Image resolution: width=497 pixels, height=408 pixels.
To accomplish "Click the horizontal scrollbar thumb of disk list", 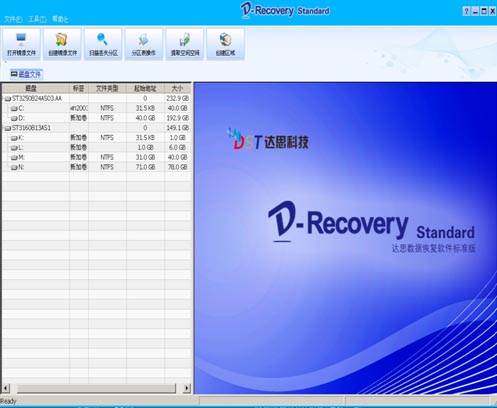I will click(96, 388).
